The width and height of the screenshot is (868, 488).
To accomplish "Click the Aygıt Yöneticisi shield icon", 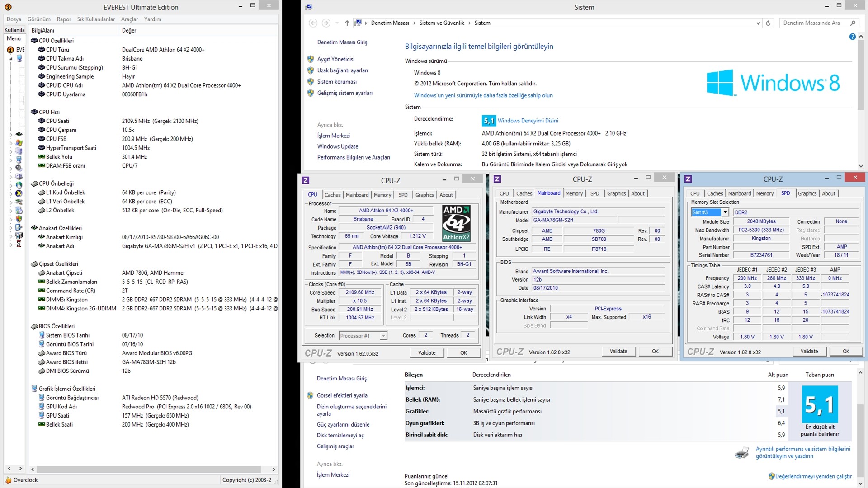I will pyautogui.click(x=311, y=59).
